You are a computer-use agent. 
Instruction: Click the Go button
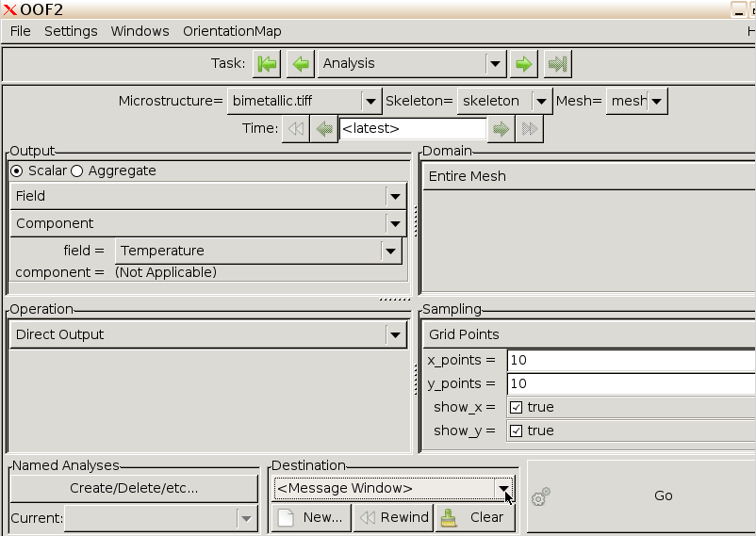[x=663, y=496]
